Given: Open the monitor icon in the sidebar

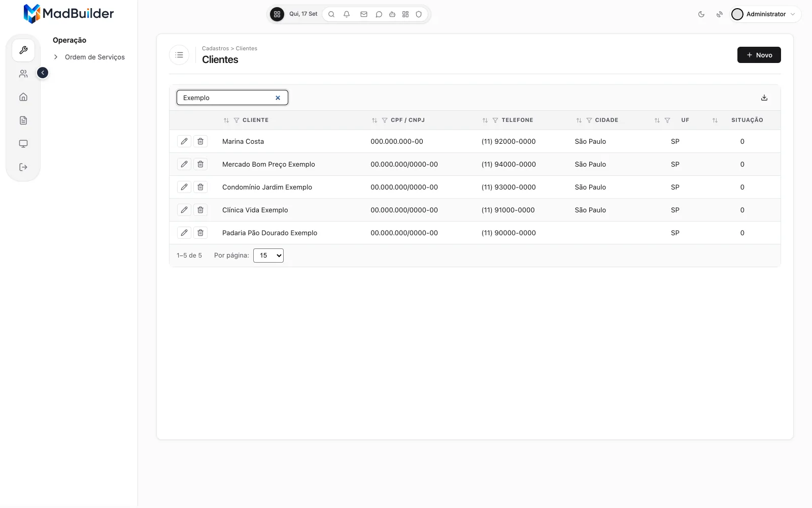Looking at the screenshot, I should (x=23, y=144).
